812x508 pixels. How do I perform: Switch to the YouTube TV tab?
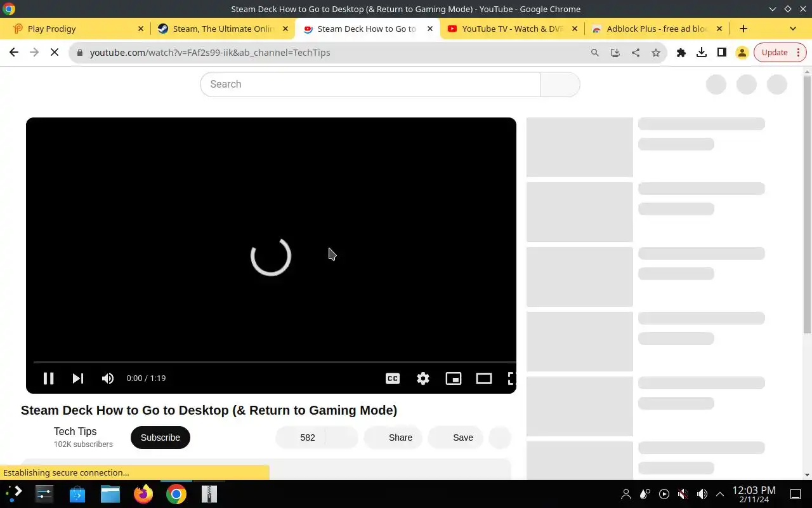[513, 29]
